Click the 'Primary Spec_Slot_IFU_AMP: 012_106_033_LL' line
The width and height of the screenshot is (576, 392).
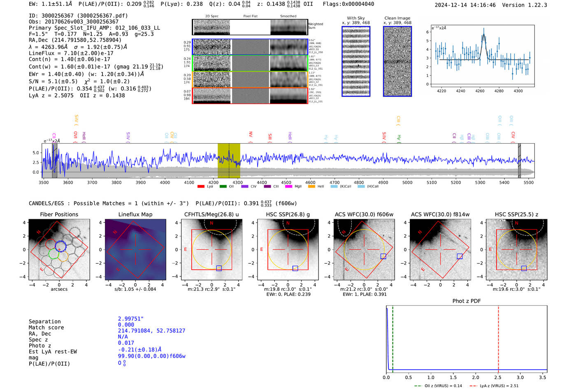(x=94, y=28)
